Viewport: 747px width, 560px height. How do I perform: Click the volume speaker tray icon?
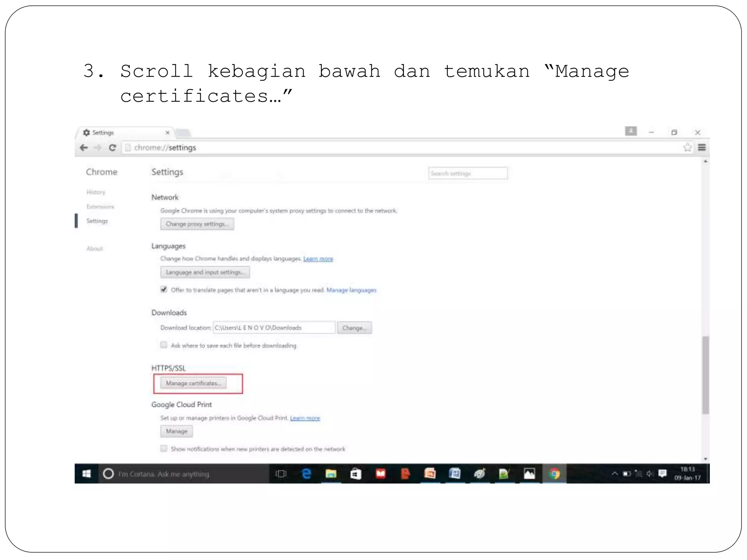click(x=650, y=474)
